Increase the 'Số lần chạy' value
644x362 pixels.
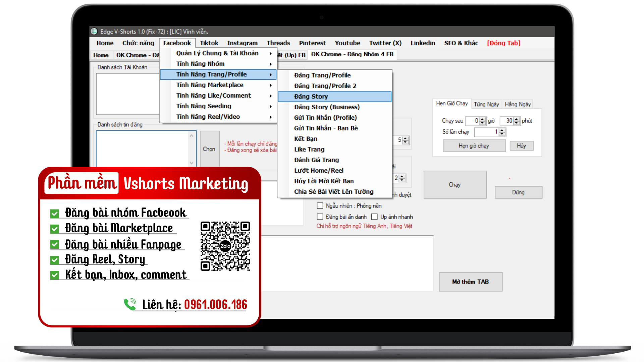click(x=502, y=130)
